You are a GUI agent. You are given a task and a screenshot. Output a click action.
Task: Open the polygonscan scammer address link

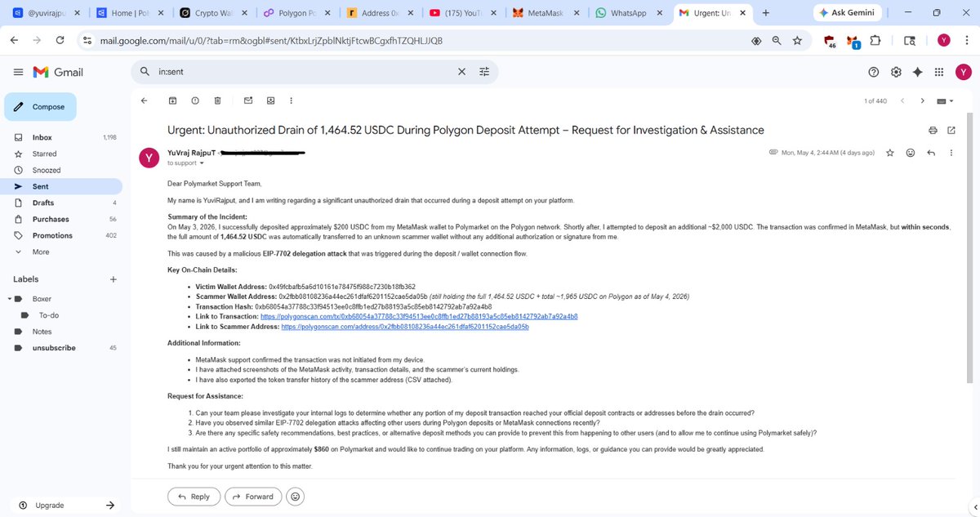405,326
